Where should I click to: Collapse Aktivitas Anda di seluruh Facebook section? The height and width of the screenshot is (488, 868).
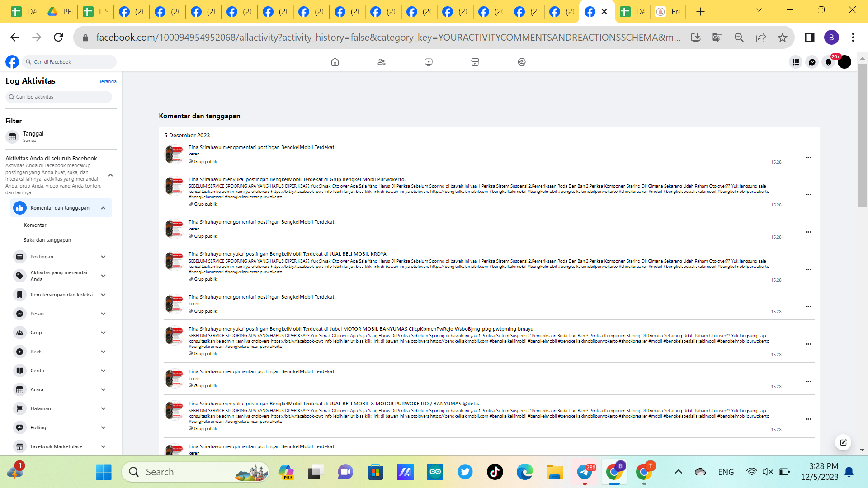point(111,175)
